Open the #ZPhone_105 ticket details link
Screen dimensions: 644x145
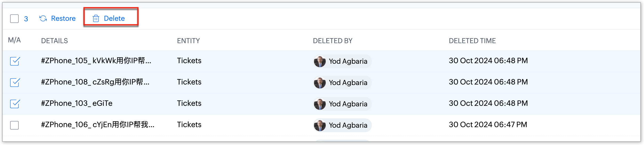96,61
